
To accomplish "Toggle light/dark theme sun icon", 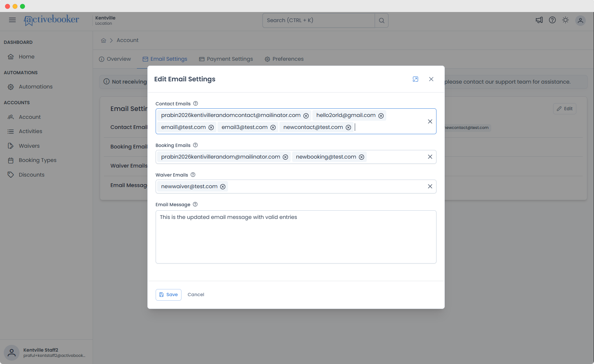I will [565, 20].
